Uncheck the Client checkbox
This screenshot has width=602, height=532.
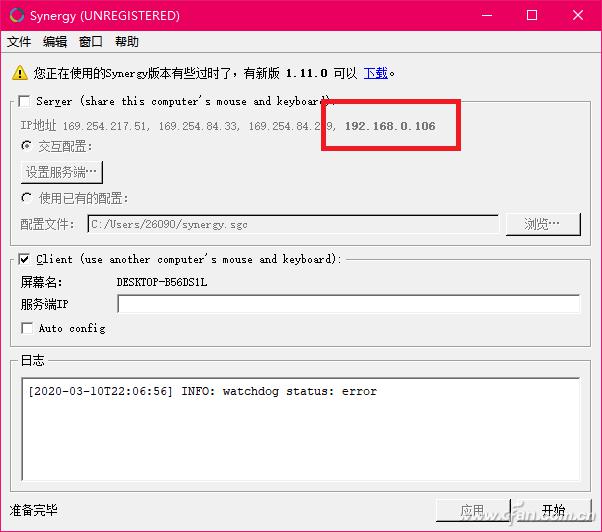coord(24,259)
